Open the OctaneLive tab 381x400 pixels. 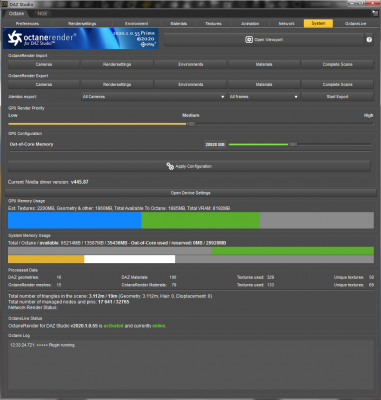pos(355,24)
